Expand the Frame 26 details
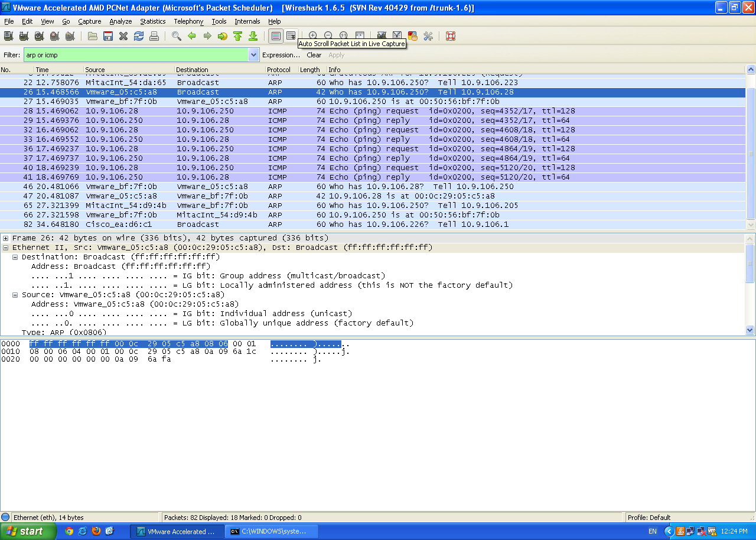Viewport: 756px width, 540px height. [x=5, y=238]
